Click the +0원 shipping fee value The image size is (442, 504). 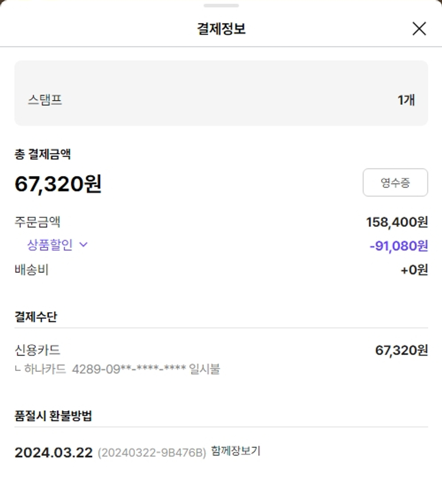[414, 271]
